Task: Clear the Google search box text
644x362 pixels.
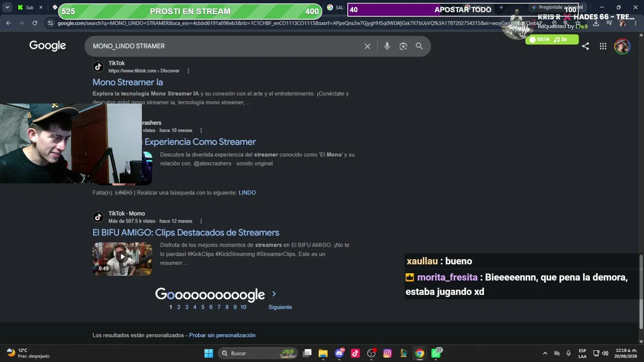Action: pyautogui.click(x=367, y=46)
